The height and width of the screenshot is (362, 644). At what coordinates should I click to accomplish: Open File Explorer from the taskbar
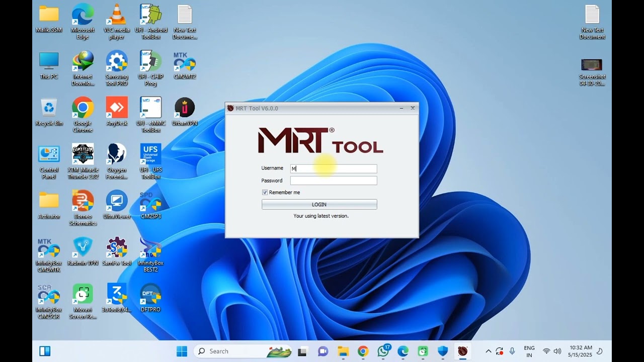343,351
